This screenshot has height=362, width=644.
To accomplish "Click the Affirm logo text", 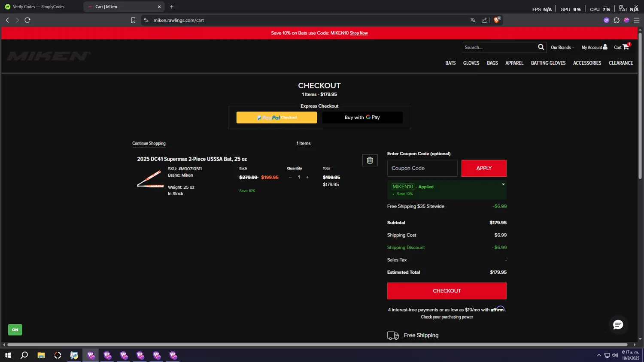I will point(498,309).
